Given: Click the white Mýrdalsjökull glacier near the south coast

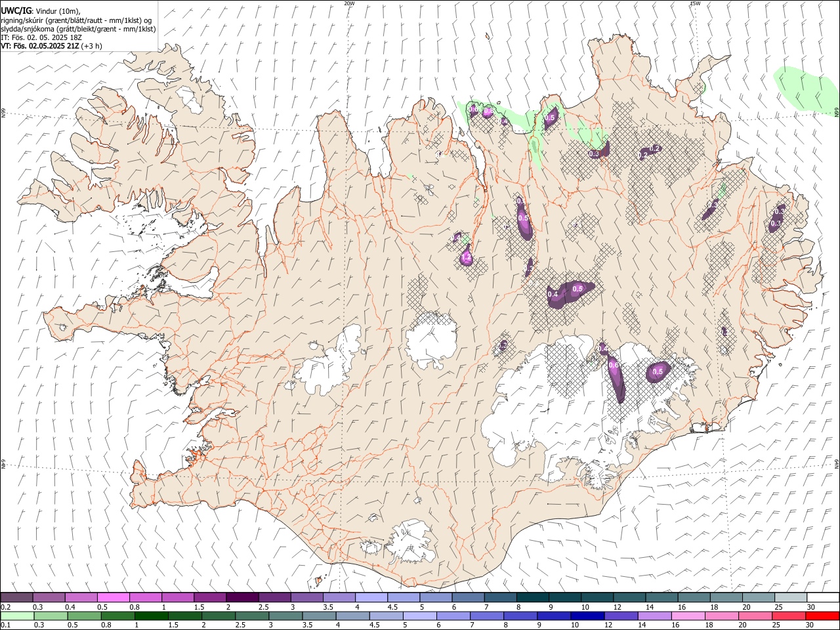Looking at the screenshot, I should 411,542.
